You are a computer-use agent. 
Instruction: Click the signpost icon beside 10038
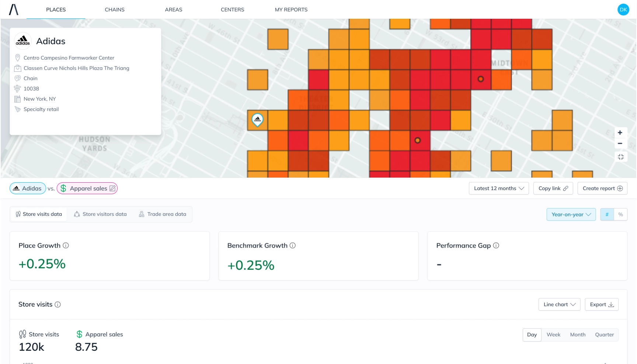[x=17, y=88]
